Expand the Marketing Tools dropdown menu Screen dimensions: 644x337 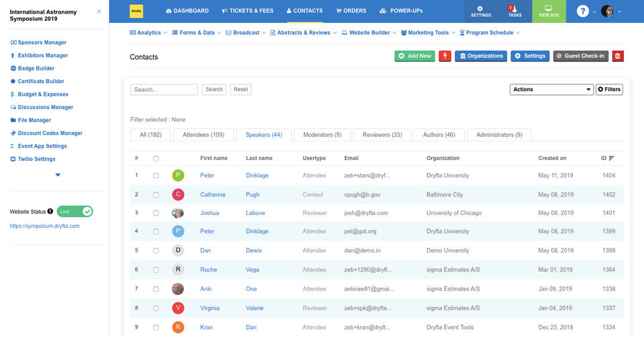[428, 32]
